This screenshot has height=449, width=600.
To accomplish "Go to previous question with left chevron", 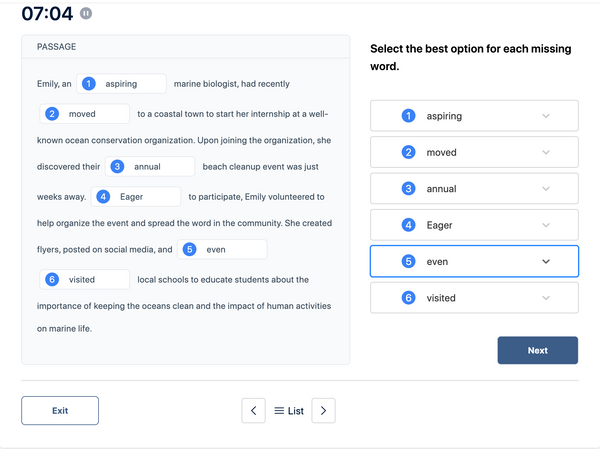I will coord(253,411).
